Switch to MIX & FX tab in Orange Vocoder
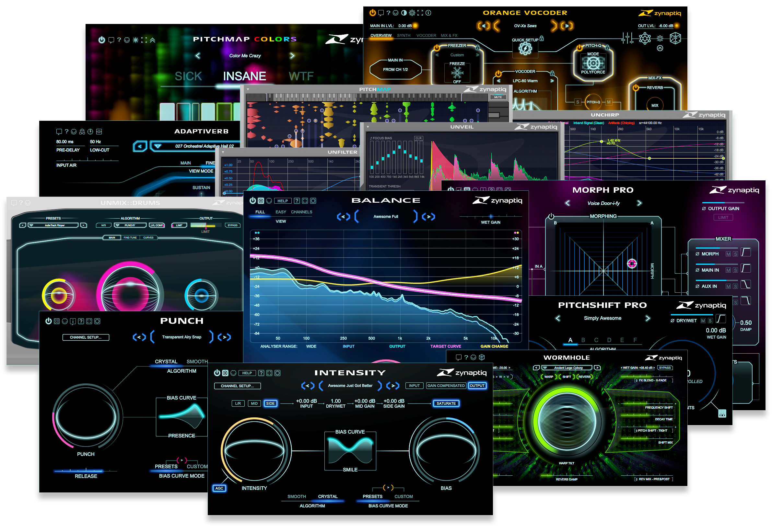This screenshot has height=532, width=772. (449, 35)
